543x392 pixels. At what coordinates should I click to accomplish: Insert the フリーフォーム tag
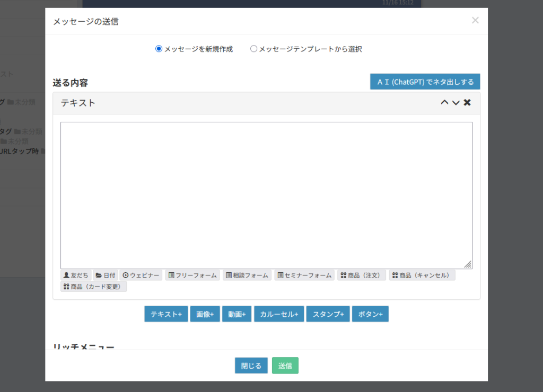(x=192, y=275)
